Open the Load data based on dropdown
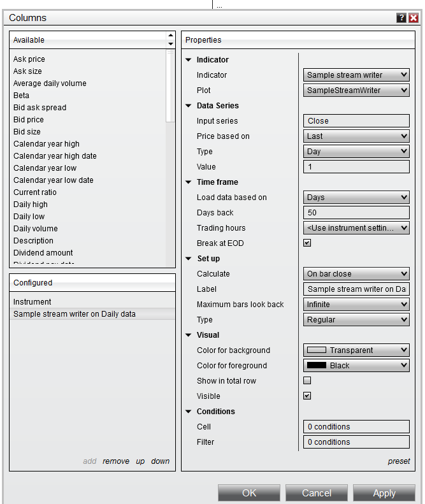 click(x=356, y=198)
